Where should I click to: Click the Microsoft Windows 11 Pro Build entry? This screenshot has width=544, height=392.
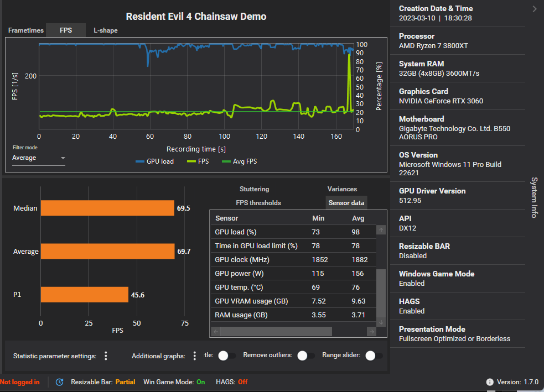pyautogui.click(x=457, y=164)
